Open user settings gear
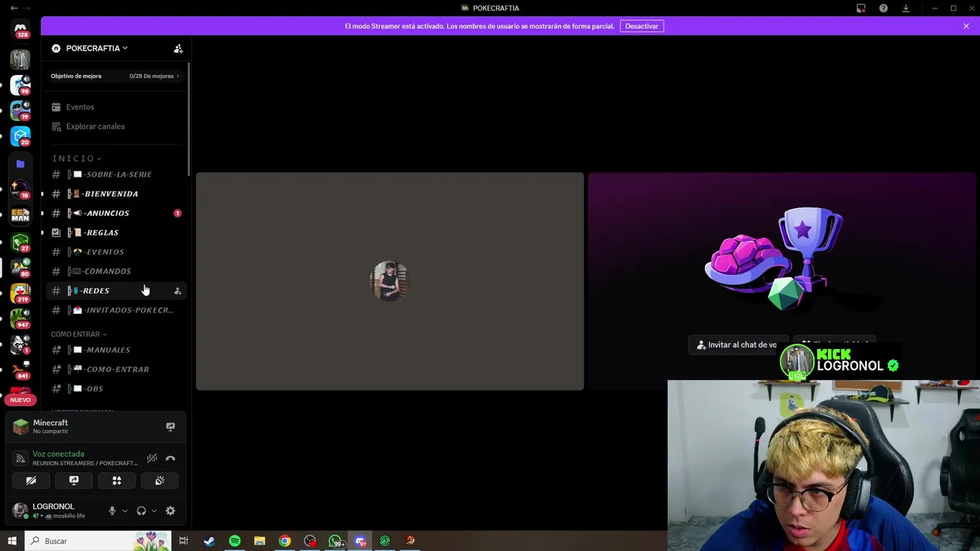Screen dimensions: 980x551 point(170,510)
